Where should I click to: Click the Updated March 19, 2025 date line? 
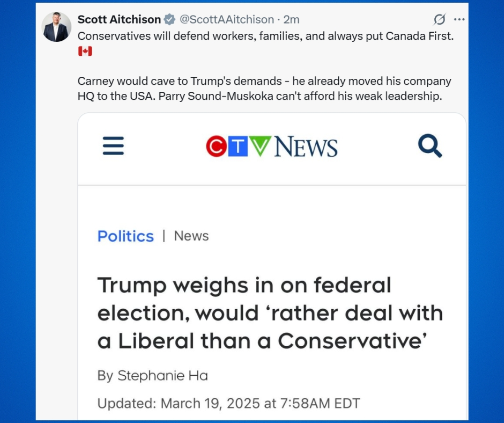tap(228, 403)
